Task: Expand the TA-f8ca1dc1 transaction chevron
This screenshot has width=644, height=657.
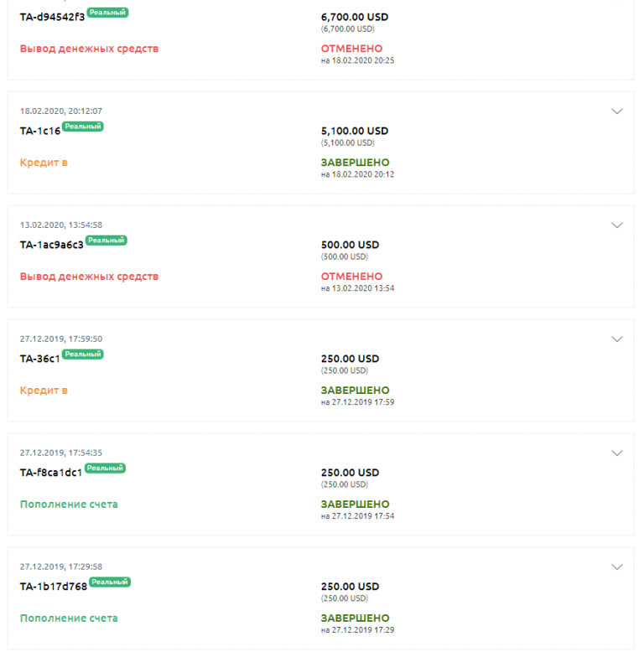Action: (617, 453)
